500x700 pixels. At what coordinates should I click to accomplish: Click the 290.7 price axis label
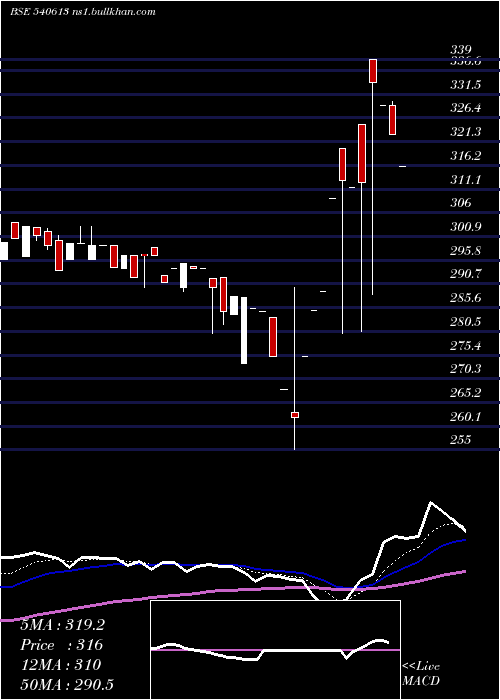[x=466, y=274]
